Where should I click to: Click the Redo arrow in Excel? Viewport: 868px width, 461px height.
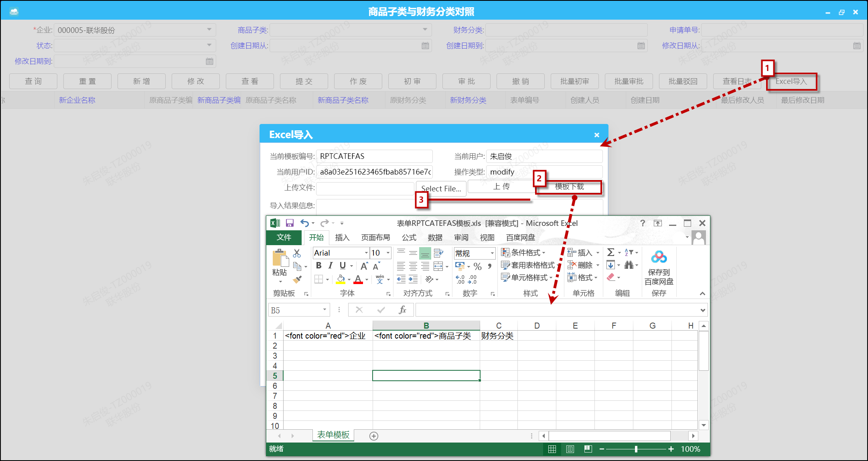[x=324, y=223]
